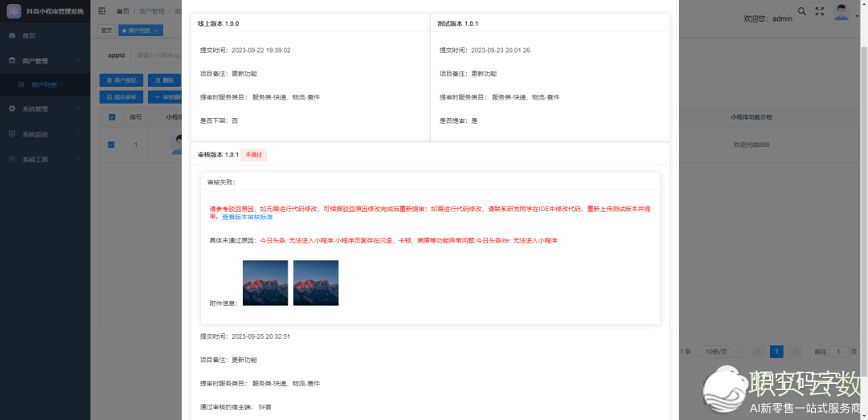This screenshot has height=420, width=868.
Task: Open the 10条/页 page size dropdown
Action: (719, 352)
